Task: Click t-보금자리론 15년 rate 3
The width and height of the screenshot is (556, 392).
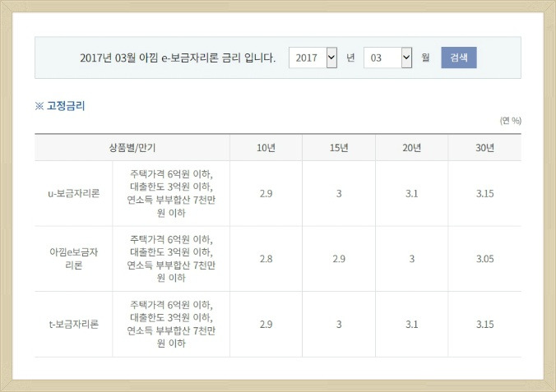Action: pyautogui.click(x=339, y=325)
